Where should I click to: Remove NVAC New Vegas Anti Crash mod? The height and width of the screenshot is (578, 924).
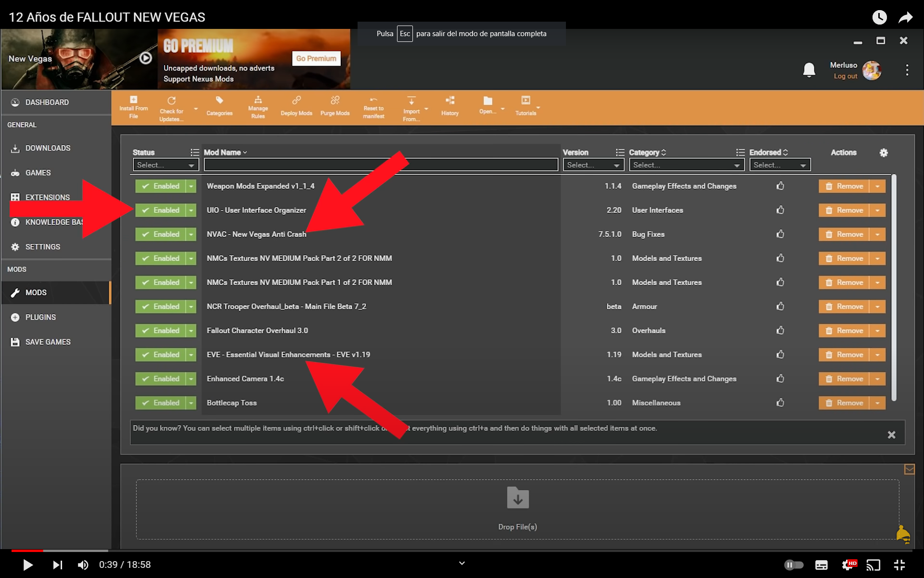click(844, 234)
